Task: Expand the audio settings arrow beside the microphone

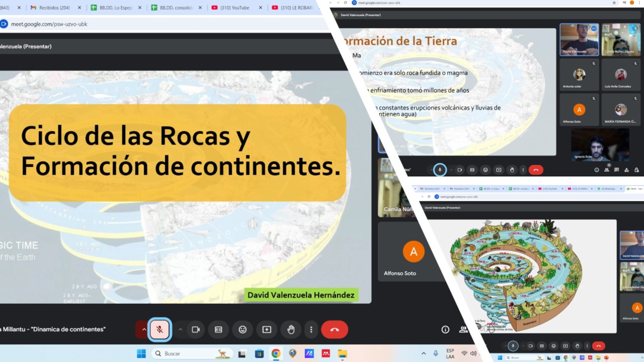Action: point(144,330)
